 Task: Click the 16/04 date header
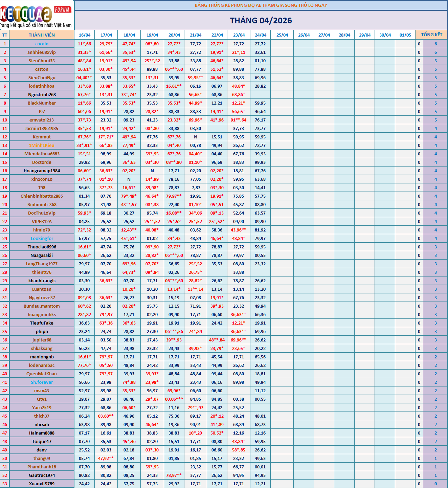tap(85, 35)
